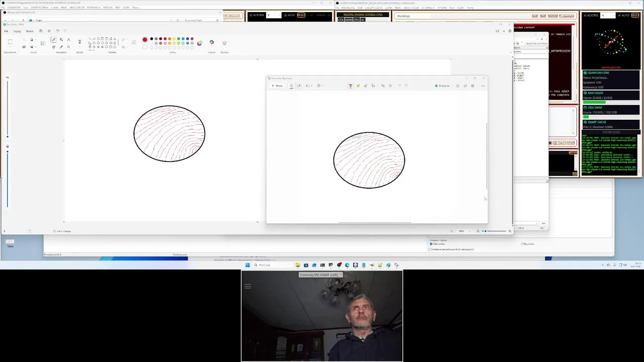Switch Snipping Tool to screenshot mode
Viewport: 644px width, 362px height.
tap(291, 86)
